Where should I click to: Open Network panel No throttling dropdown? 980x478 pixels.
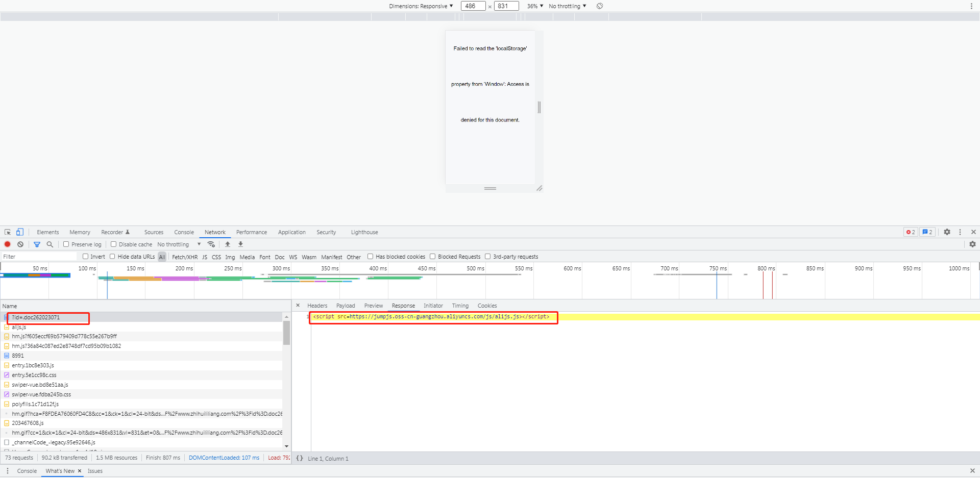[x=179, y=244]
